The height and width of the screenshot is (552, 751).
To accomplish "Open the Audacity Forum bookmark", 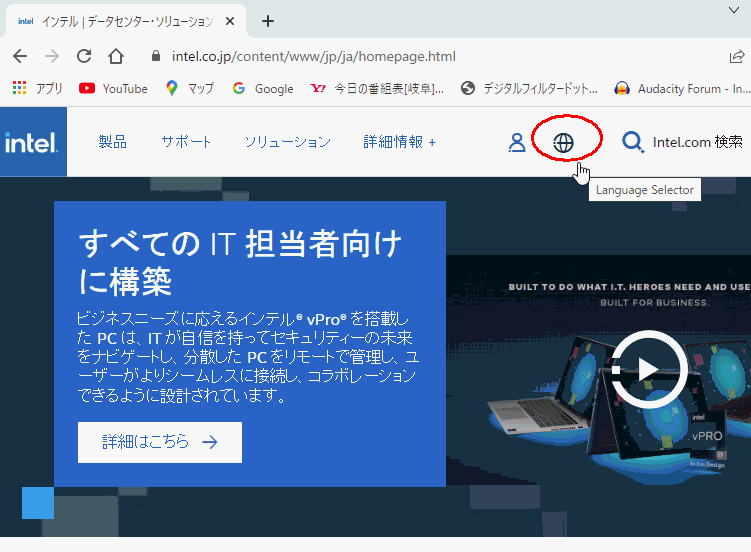I will click(682, 88).
